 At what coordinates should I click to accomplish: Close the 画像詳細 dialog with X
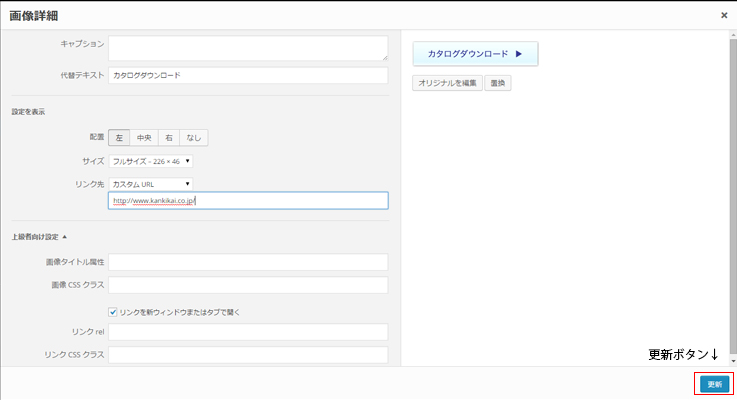[x=724, y=16]
